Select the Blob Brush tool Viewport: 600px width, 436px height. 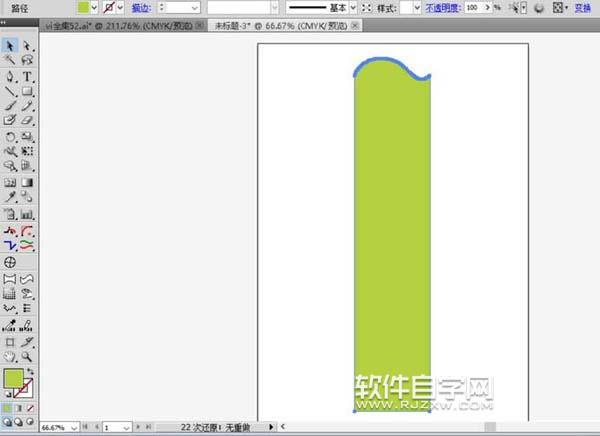[10, 120]
